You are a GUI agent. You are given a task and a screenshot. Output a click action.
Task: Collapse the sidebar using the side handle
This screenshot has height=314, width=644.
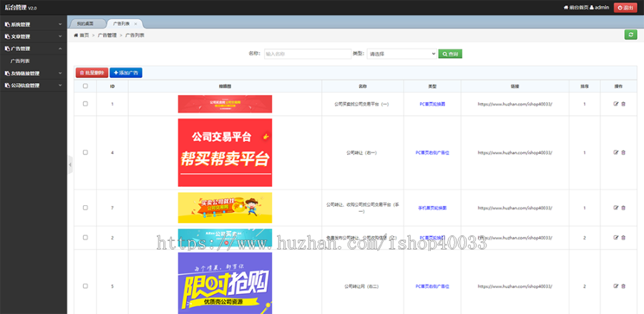tap(70, 165)
